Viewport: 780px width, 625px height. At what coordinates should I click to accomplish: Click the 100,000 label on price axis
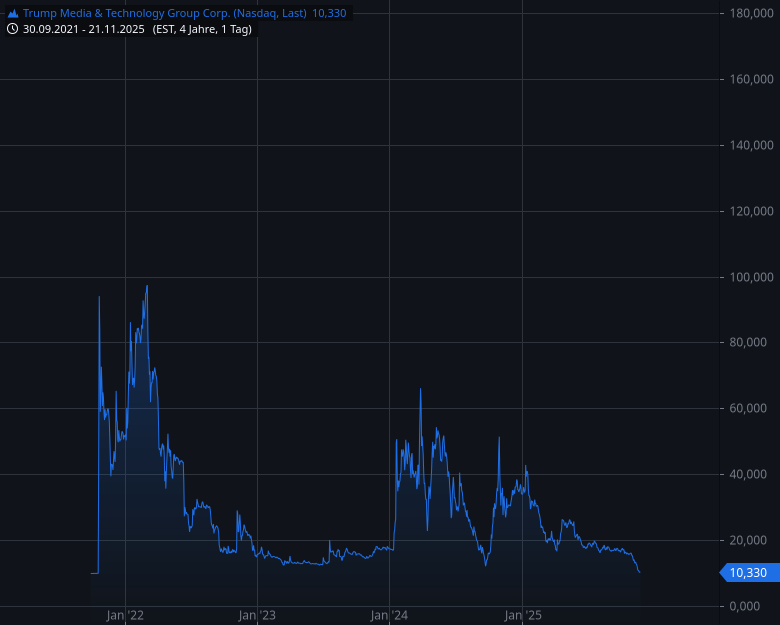tap(748, 277)
